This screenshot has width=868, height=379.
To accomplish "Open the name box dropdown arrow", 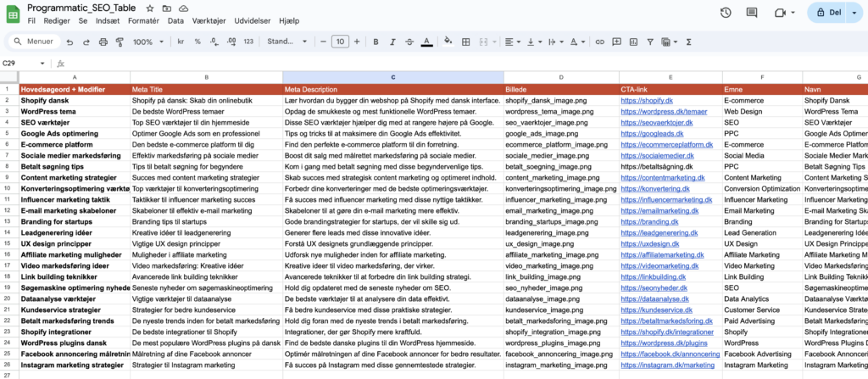I will [x=42, y=63].
